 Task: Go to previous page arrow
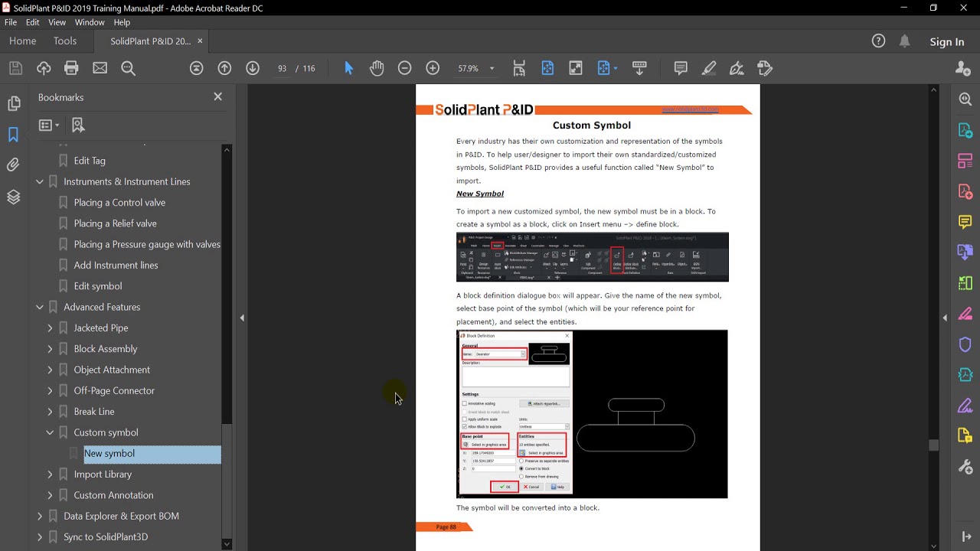pos(224,68)
